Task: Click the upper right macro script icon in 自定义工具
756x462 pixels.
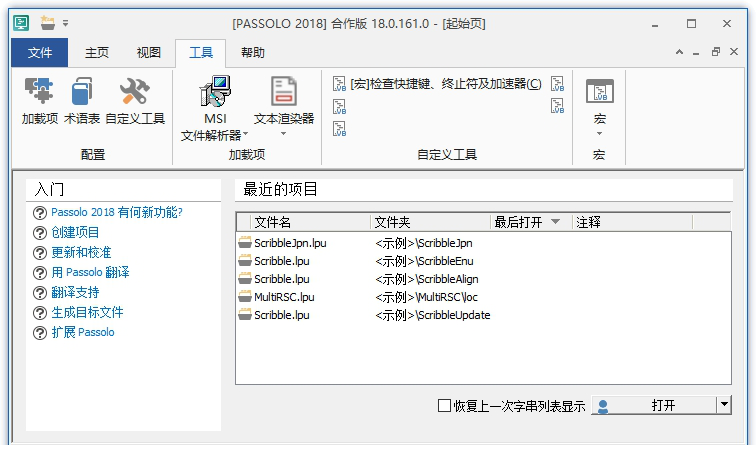Action: point(557,84)
